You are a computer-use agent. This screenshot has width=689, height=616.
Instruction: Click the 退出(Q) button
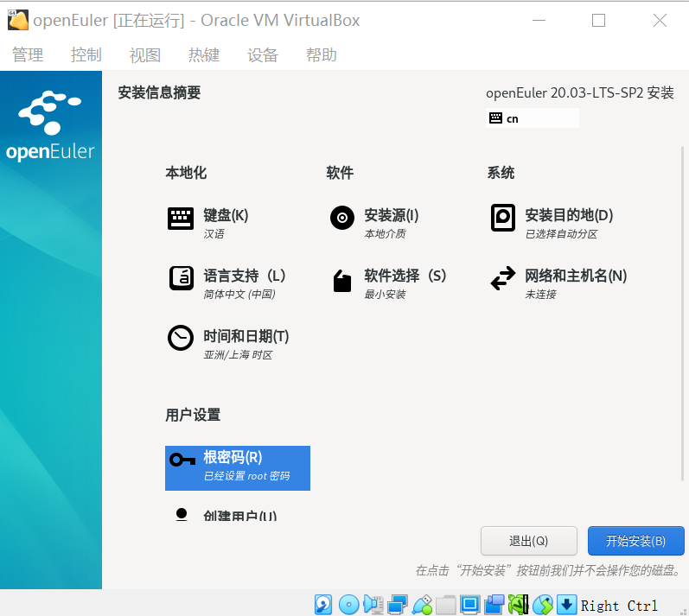point(528,541)
